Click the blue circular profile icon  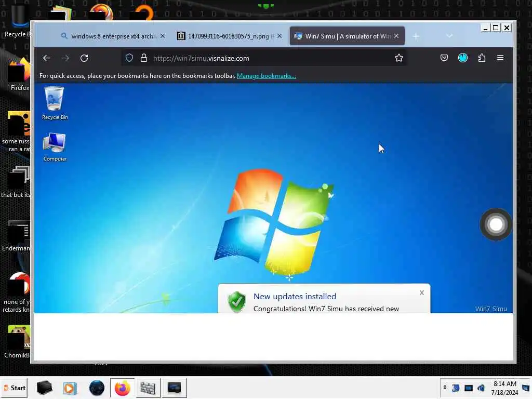(463, 58)
